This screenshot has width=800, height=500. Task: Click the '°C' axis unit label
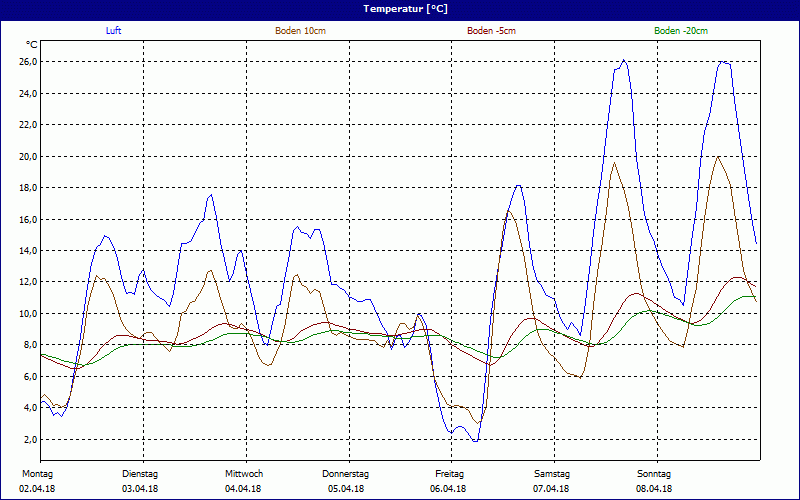pos(32,45)
